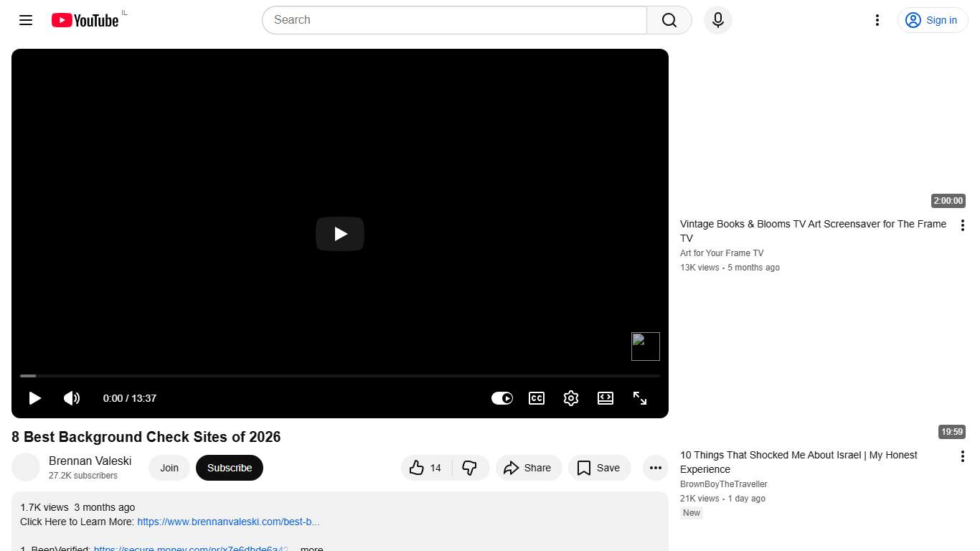Open the YouTube voice search microphone
Image resolution: width=980 pixels, height=551 pixels.
click(717, 20)
